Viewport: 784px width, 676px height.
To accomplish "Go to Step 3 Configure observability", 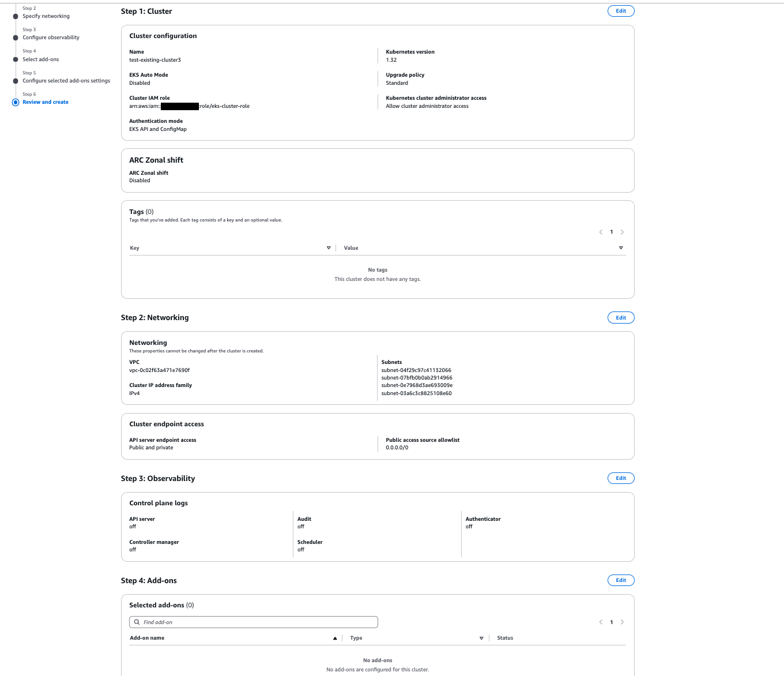I will coord(51,37).
